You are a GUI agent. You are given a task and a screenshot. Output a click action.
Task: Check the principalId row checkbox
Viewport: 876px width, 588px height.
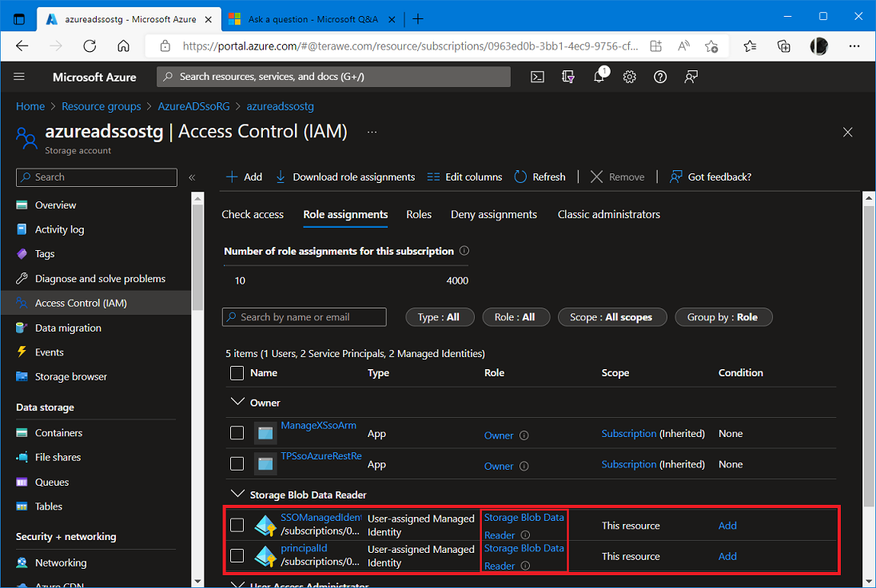coord(237,555)
